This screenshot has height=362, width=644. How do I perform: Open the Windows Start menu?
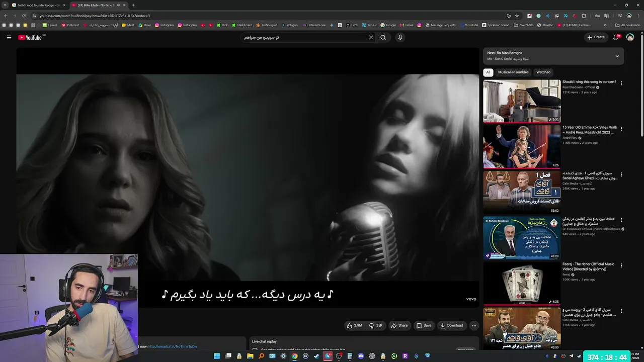(217, 356)
